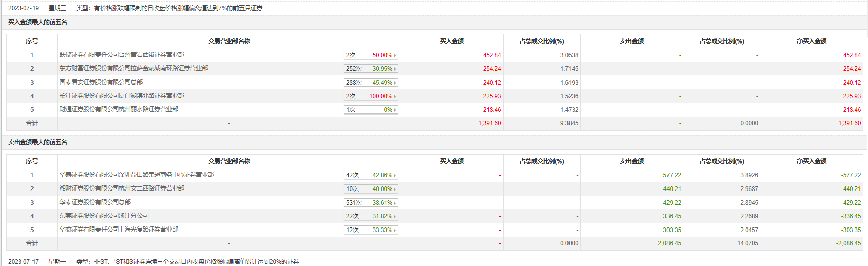The height and width of the screenshot is (266, 868).
Task: Expand the 10次 40.00% stats box
Action: [371, 189]
